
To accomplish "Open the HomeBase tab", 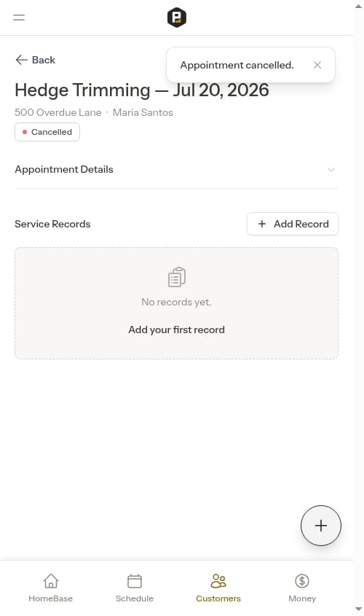I will [51, 588].
